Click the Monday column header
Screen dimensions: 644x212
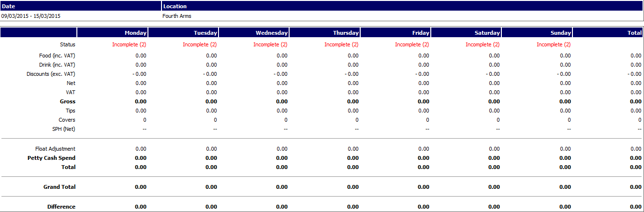coord(135,33)
